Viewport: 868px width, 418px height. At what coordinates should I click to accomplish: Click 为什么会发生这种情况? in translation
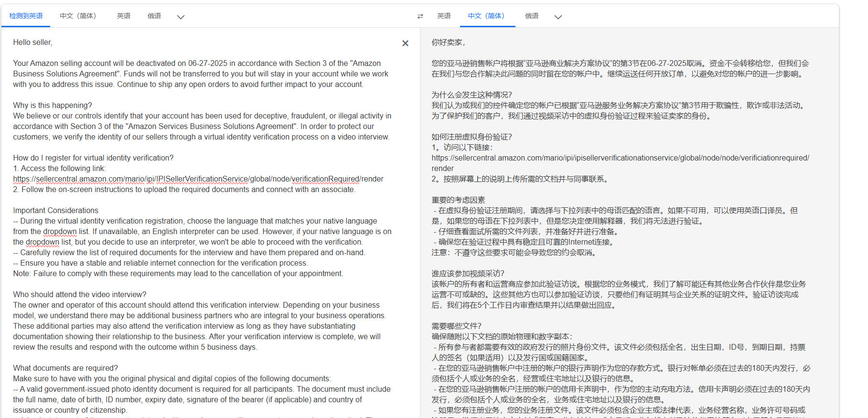point(472,95)
